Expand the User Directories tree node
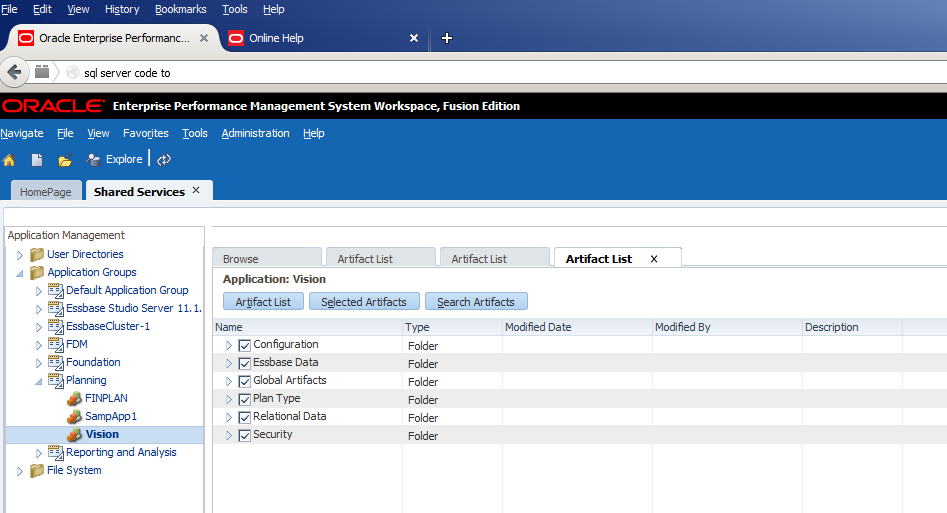The image size is (947, 513). click(20, 255)
